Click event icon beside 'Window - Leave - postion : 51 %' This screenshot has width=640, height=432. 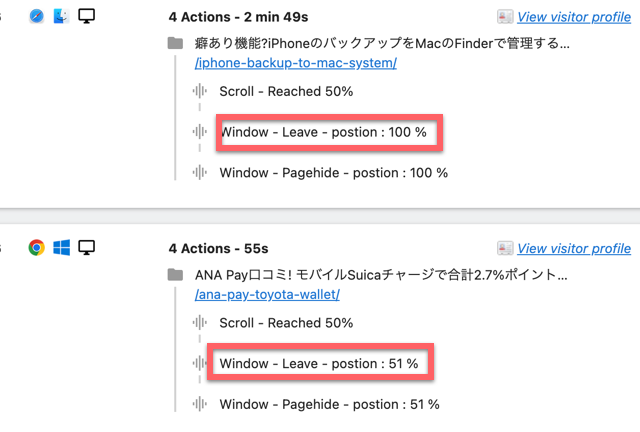coord(199,363)
